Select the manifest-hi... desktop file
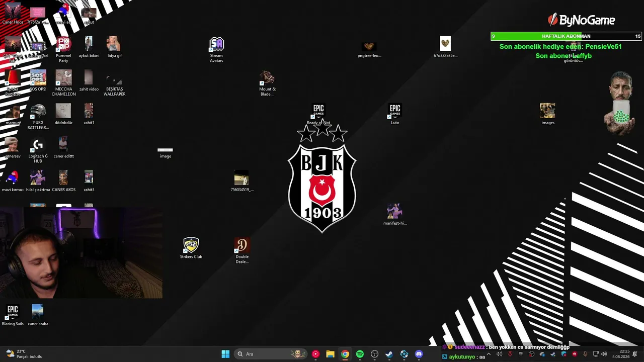 pos(395,215)
